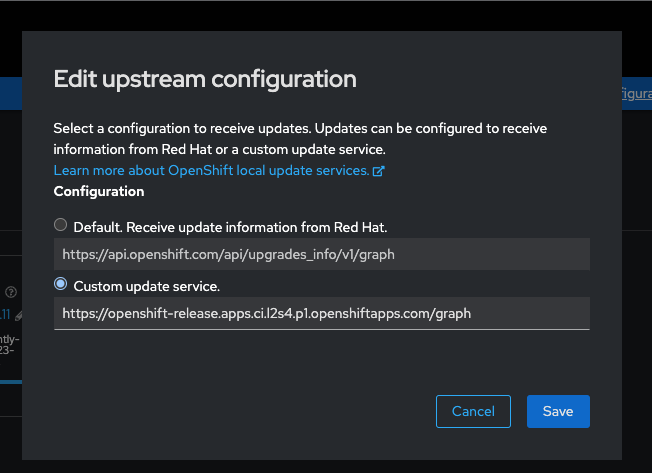Click the blue version link ending in 11

coord(5,314)
